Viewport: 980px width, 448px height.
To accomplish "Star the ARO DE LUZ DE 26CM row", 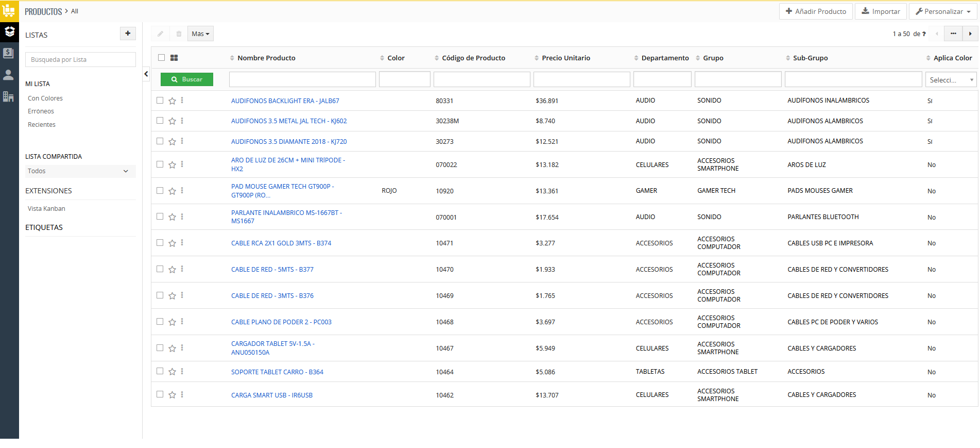I will [x=173, y=165].
